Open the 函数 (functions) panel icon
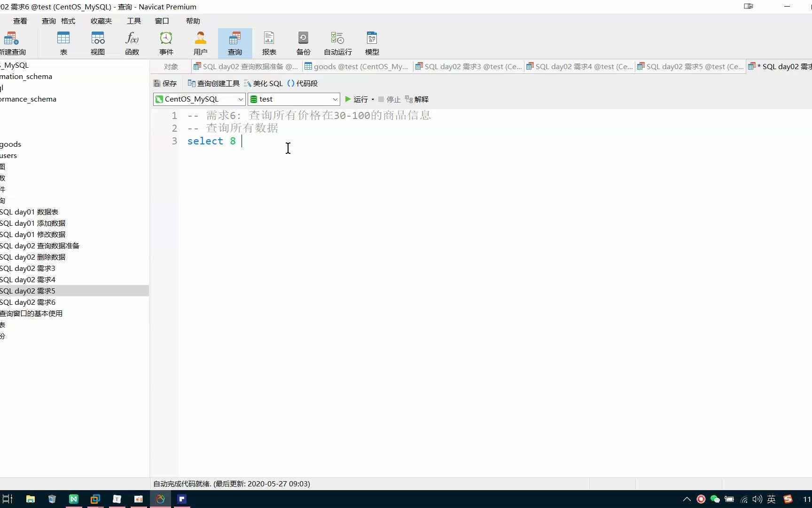 132,43
